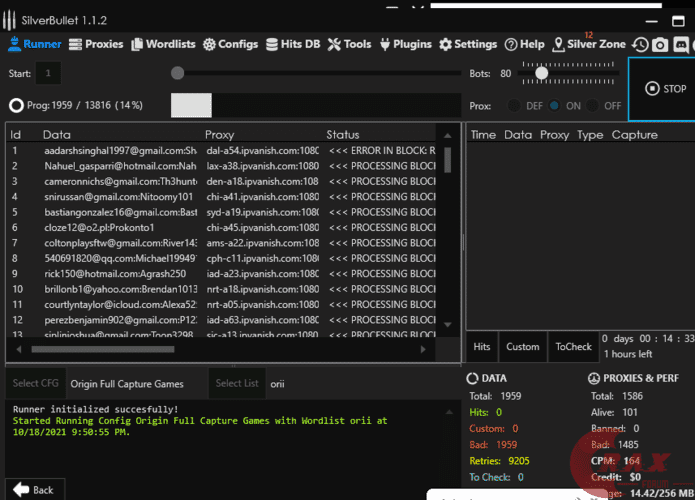Go to the Hits DB tab

(293, 44)
